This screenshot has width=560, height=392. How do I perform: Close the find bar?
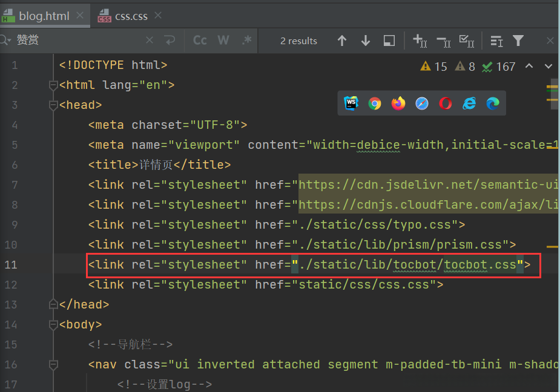550,41
